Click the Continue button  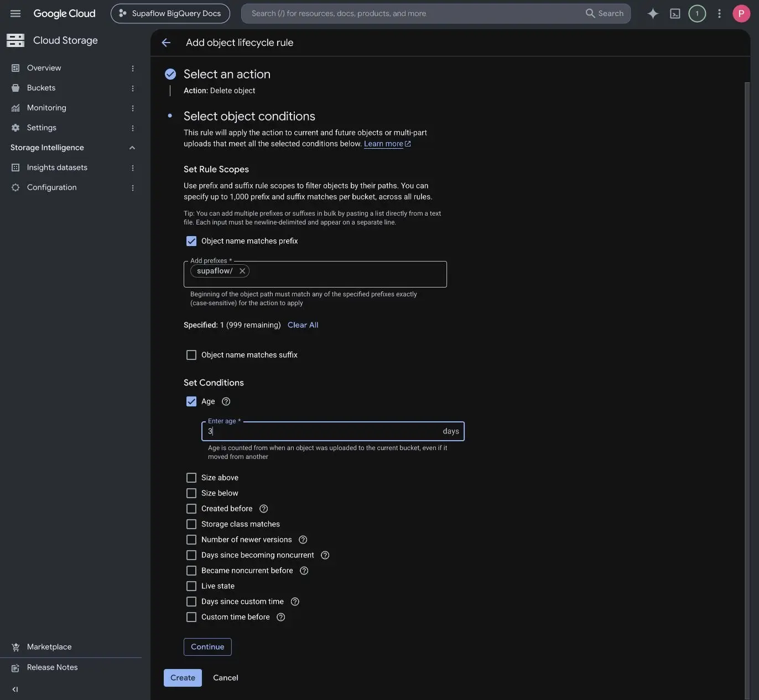tap(207, 647)
